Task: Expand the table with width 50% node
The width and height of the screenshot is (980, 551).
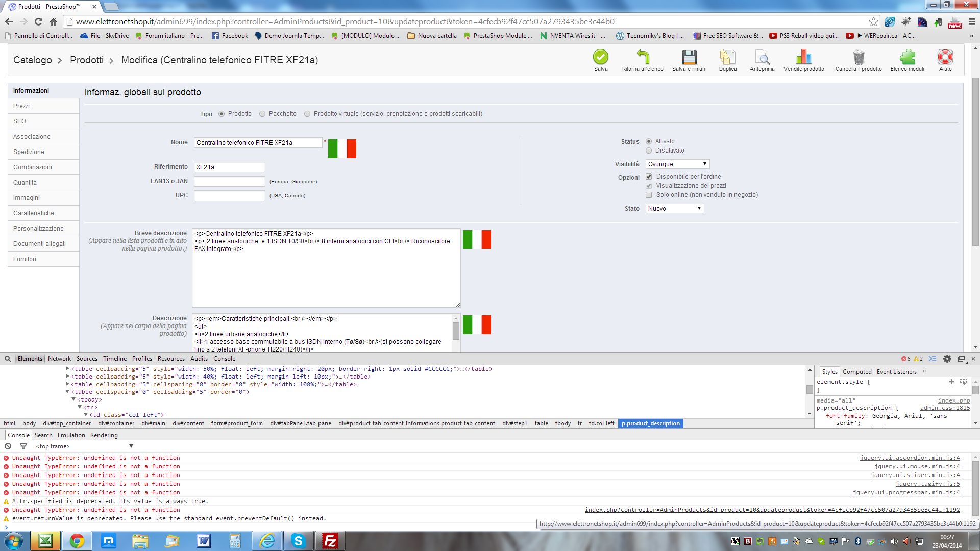Action: coord(67,369)
